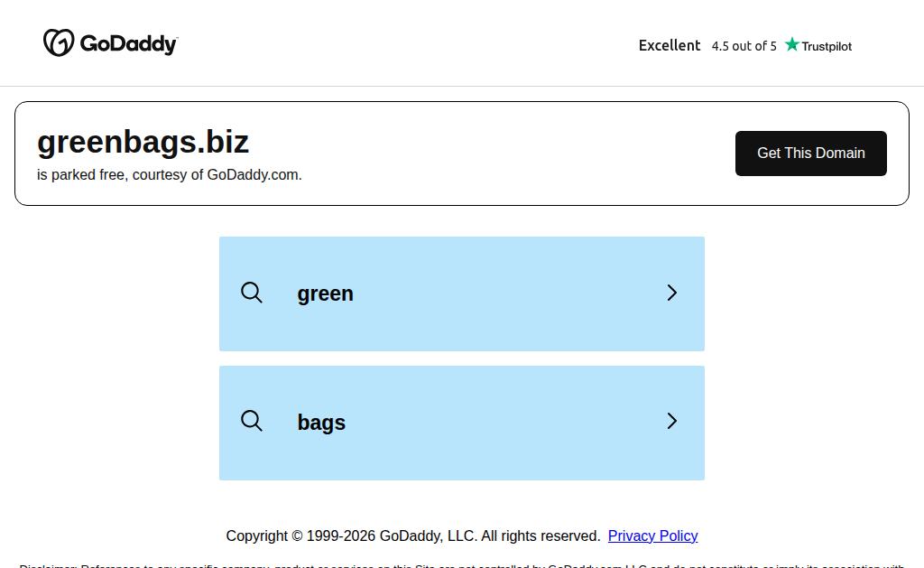Image resolution: width=924 pixels, height=568 pixels.
Task: Click the parked free courtesy of GoDaddy.com text
Action: click(x=169, y=174)
